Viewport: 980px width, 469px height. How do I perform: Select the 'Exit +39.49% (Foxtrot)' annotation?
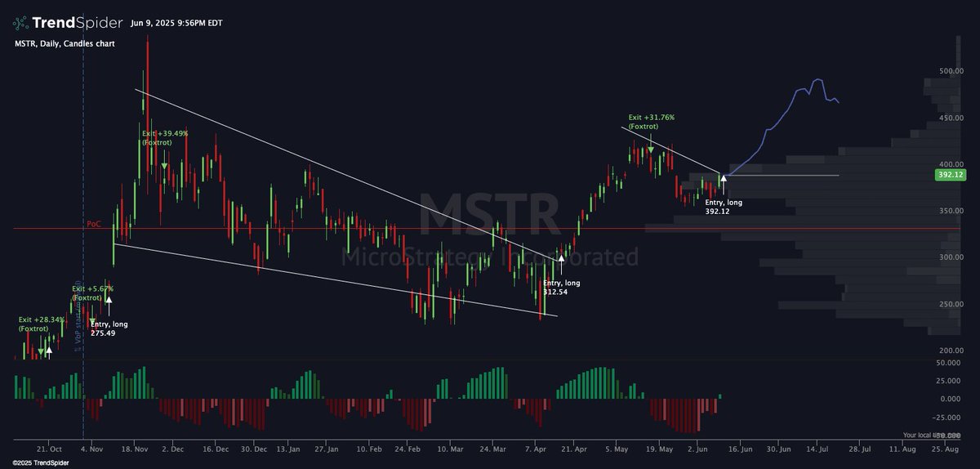tap(165, 137)
